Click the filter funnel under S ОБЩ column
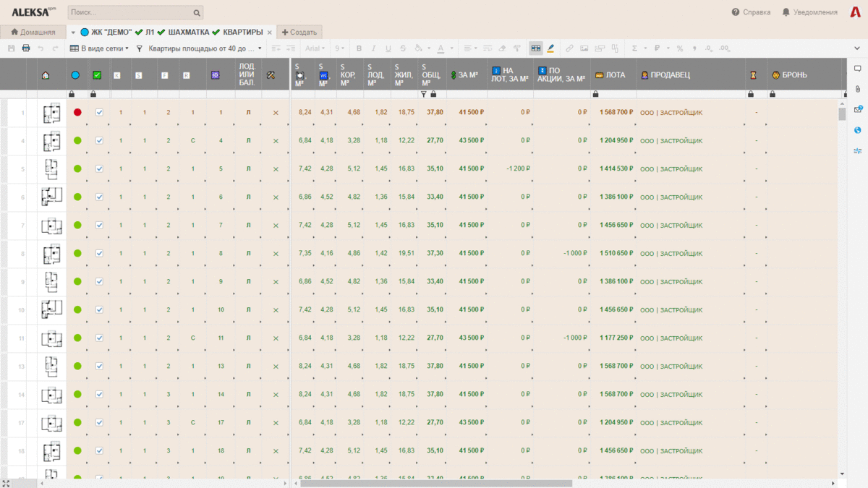Screen dimensions: 868x488 click(424, 94)
